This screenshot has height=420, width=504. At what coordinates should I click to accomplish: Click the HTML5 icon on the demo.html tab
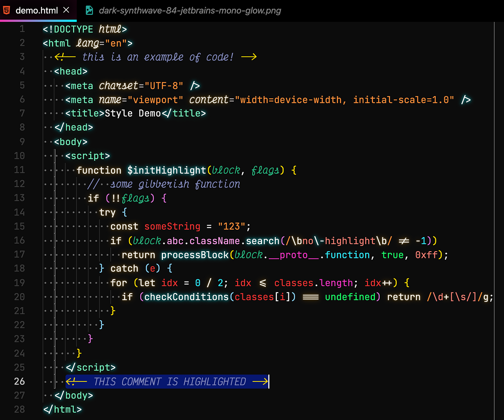[x=7, y=10]
